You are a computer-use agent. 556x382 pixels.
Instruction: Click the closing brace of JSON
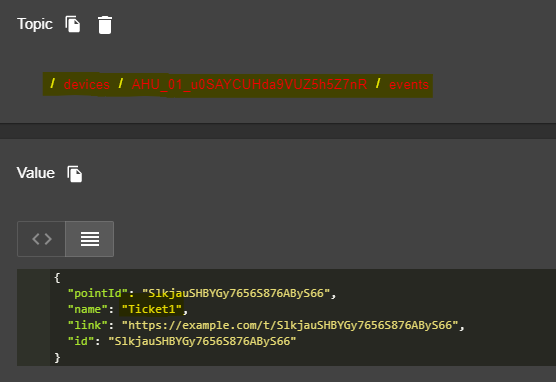[x=57, y=358]
